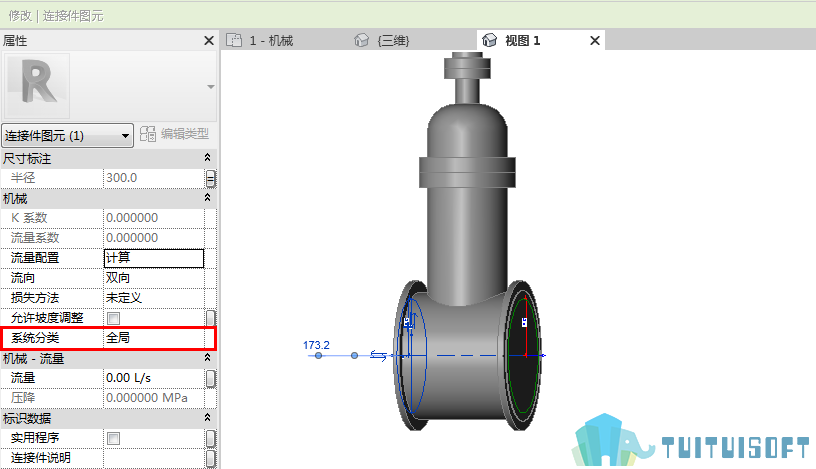
Task: Click the 半径 value 300.0
Action: (154, 178)
